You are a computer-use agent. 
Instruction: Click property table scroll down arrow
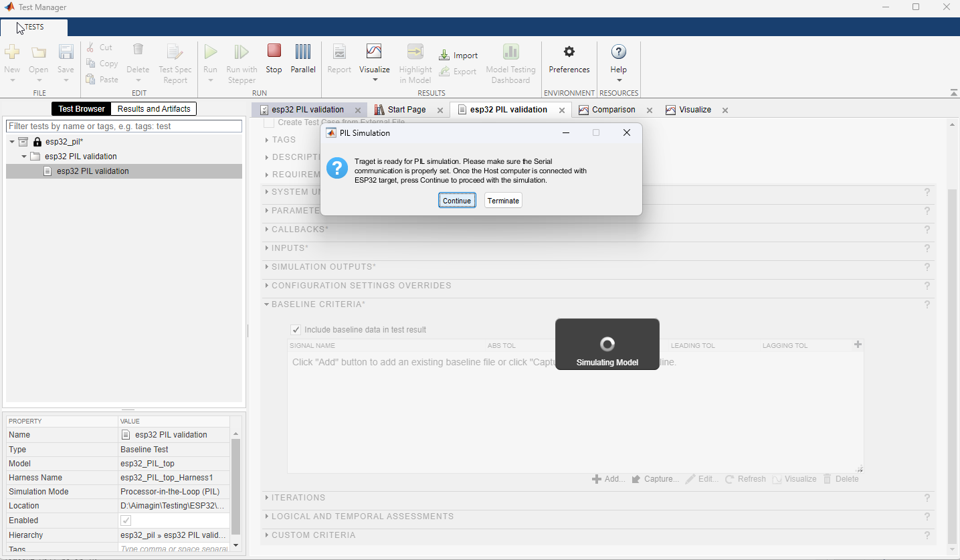coord(235,545)
